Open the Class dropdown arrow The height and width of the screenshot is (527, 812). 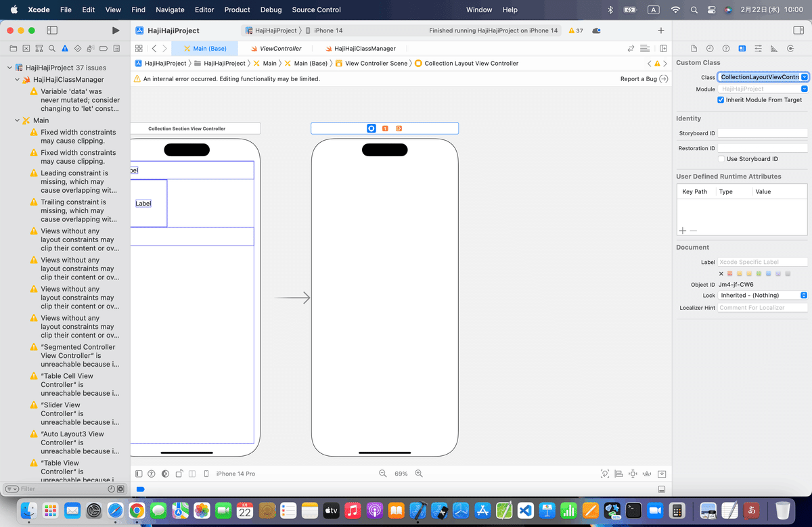click(804, 77)
